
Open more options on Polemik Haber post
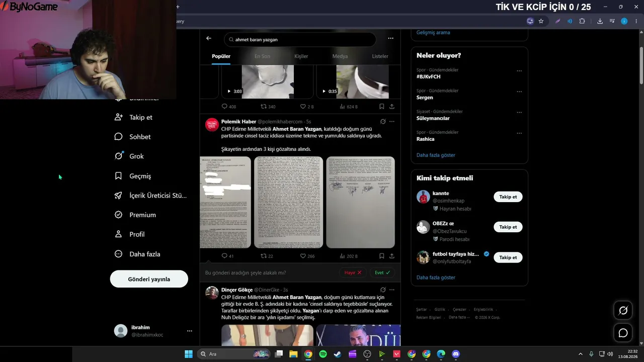point(392,122)
